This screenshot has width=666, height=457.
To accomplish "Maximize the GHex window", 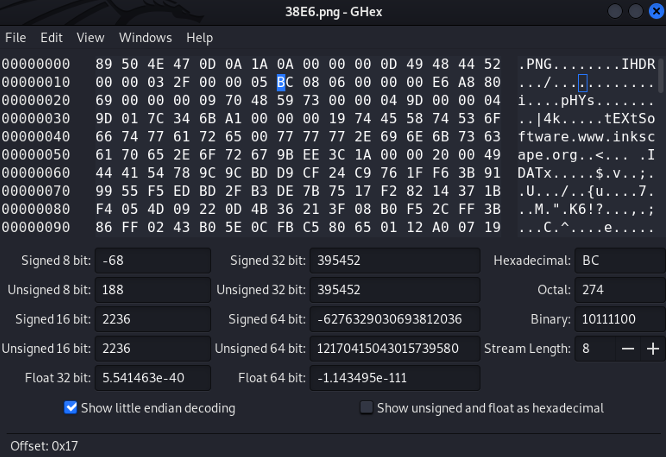I will (x=635, y=11).
